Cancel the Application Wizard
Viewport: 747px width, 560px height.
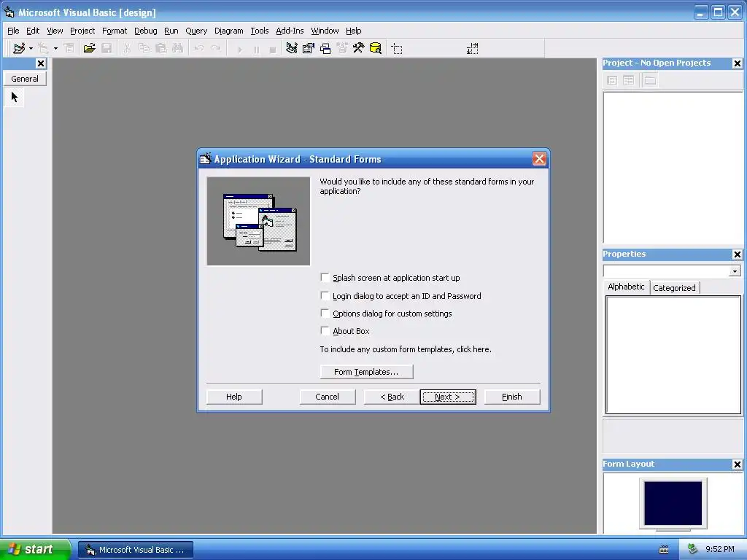point(328,397)
